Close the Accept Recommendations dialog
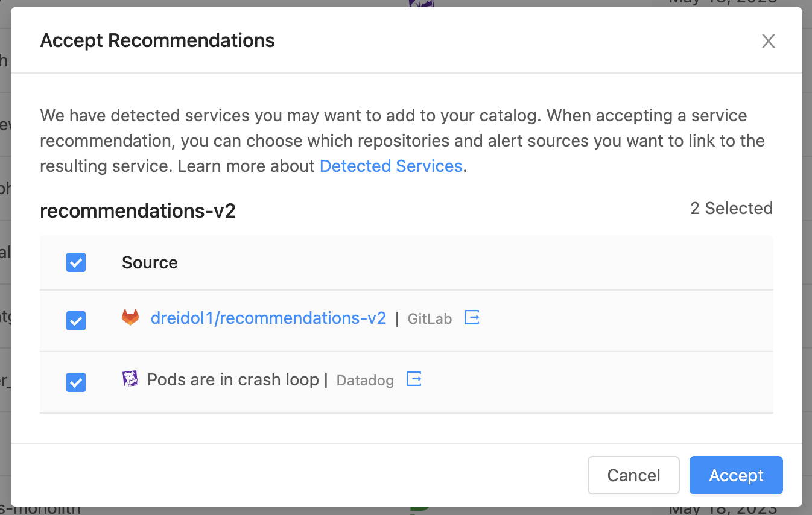This screenshot has height=515, width=812. [768, 41]
